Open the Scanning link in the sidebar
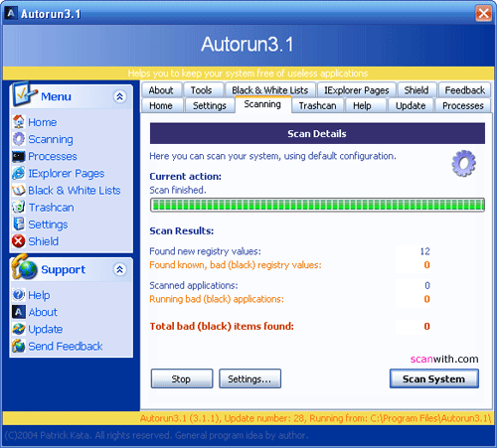The height and width of the screenshot is (448, 497). tap(51, 139)
